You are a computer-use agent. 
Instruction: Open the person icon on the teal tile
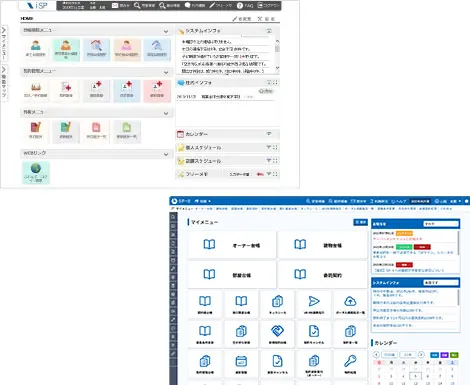66,49
